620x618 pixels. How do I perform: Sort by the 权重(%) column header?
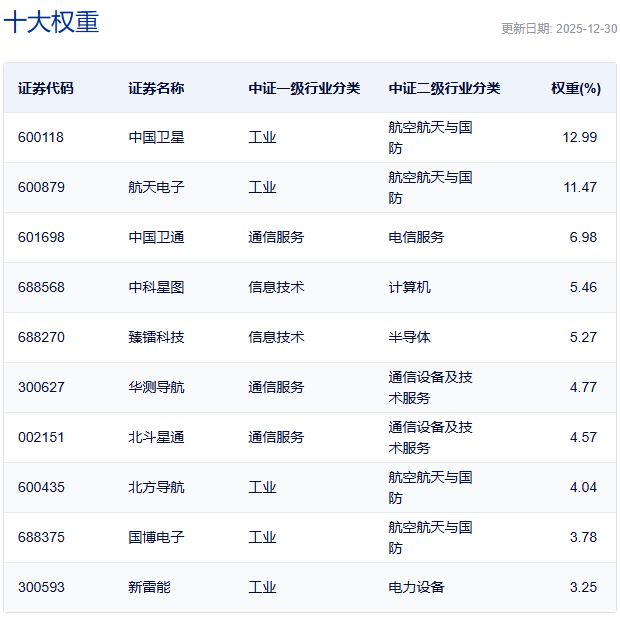pos(575,88)
